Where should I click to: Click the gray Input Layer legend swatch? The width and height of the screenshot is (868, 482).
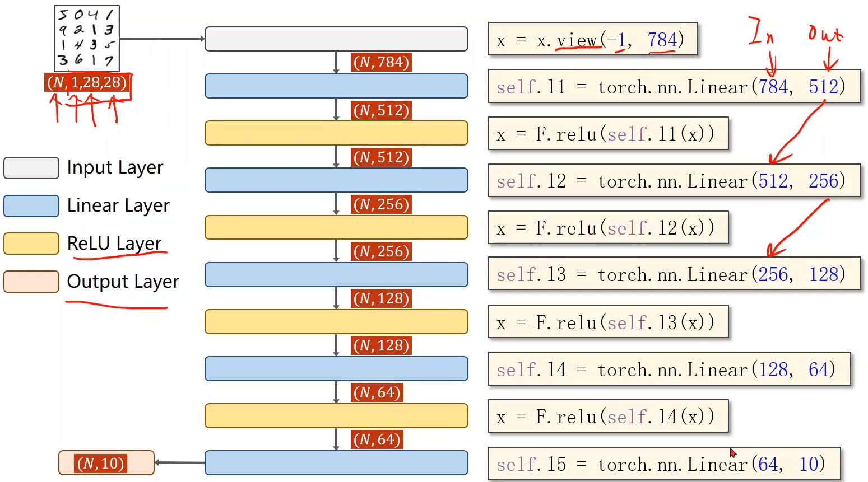(31, 168)
